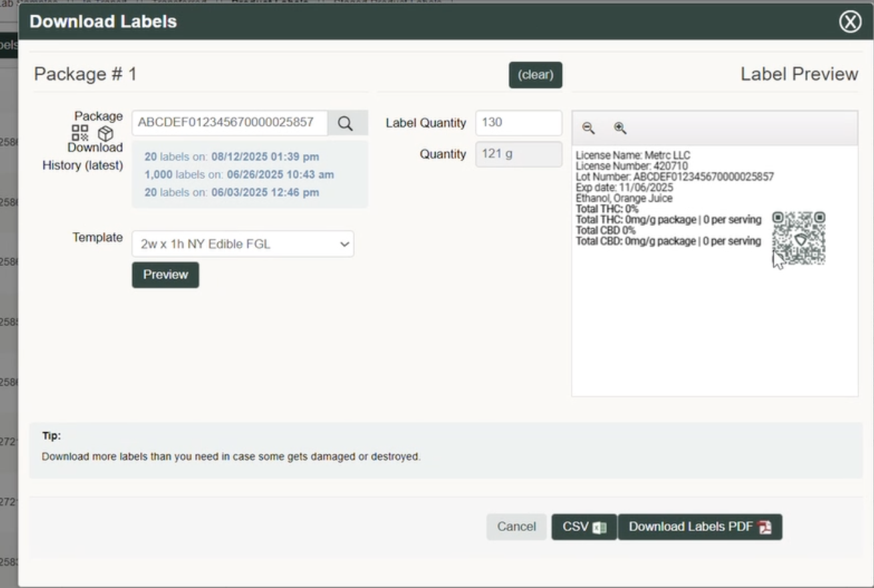
Task: Click the box icon under Package label
Action: click(105, 133)
